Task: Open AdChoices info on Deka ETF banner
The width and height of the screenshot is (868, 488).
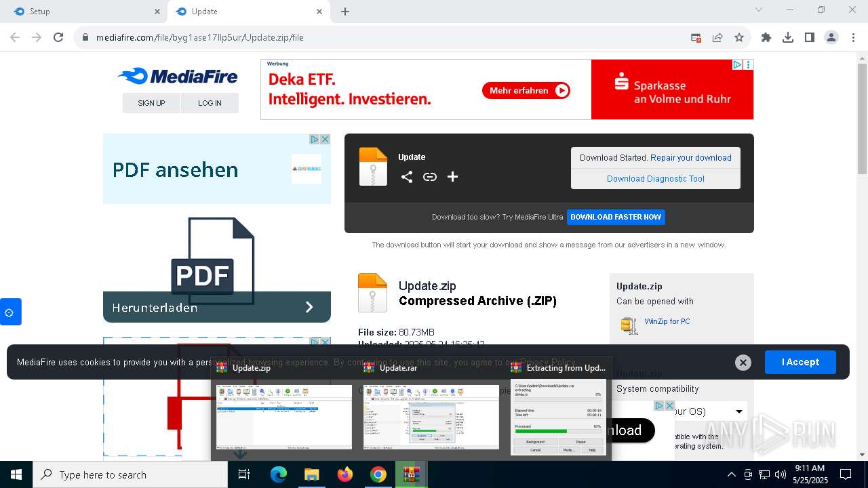Action: pyautogui.click(x=737, y=65)
